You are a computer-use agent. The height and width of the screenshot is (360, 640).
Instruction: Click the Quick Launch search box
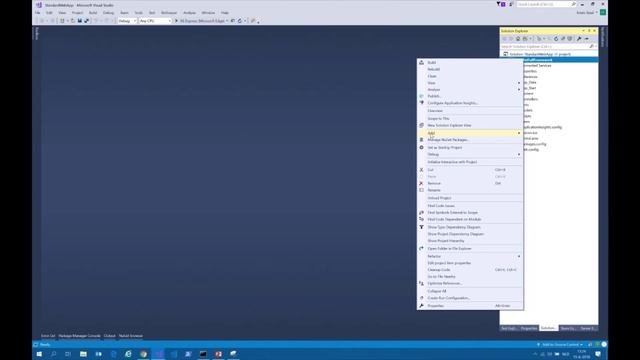click(x=546, y=4)
